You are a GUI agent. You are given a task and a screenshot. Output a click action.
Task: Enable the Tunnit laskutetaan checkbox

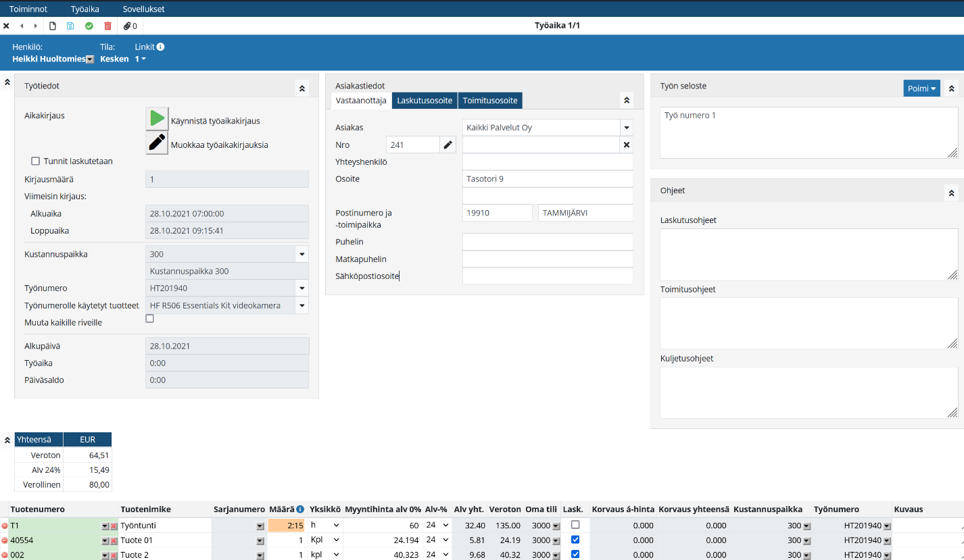(x=36, y=161)
